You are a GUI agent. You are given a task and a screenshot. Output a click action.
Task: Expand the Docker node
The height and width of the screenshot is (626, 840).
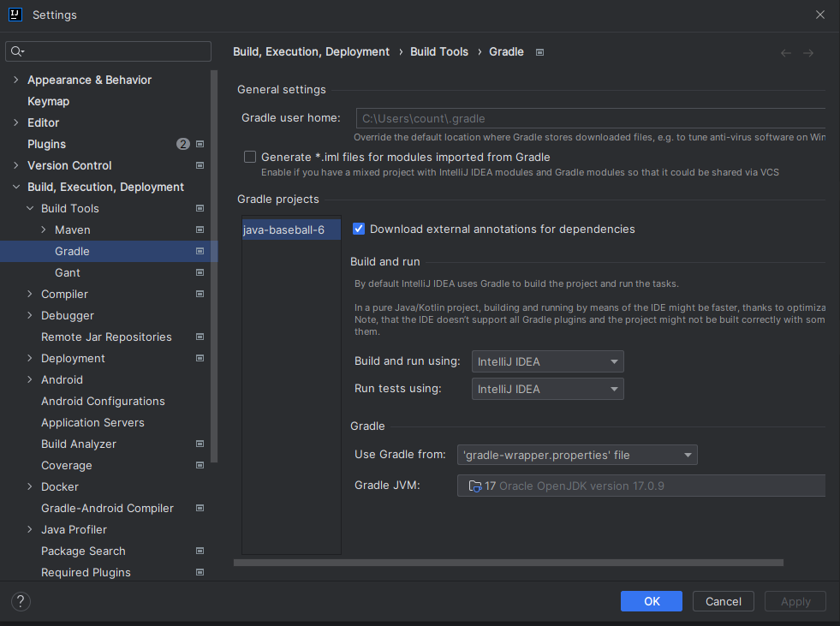coord(30,486)
